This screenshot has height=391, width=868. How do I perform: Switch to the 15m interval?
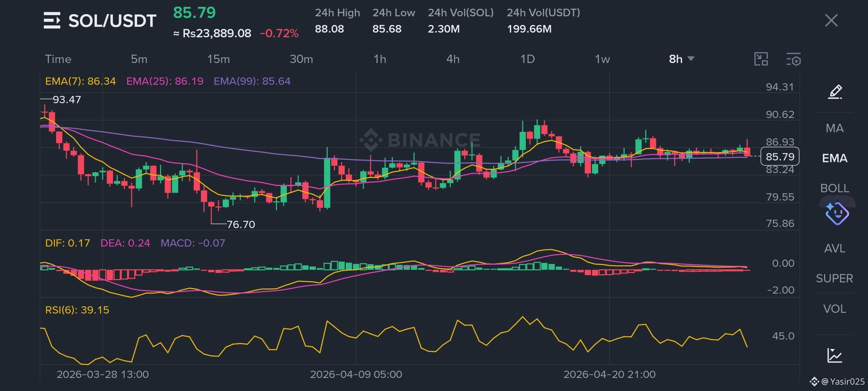(218, 59)
